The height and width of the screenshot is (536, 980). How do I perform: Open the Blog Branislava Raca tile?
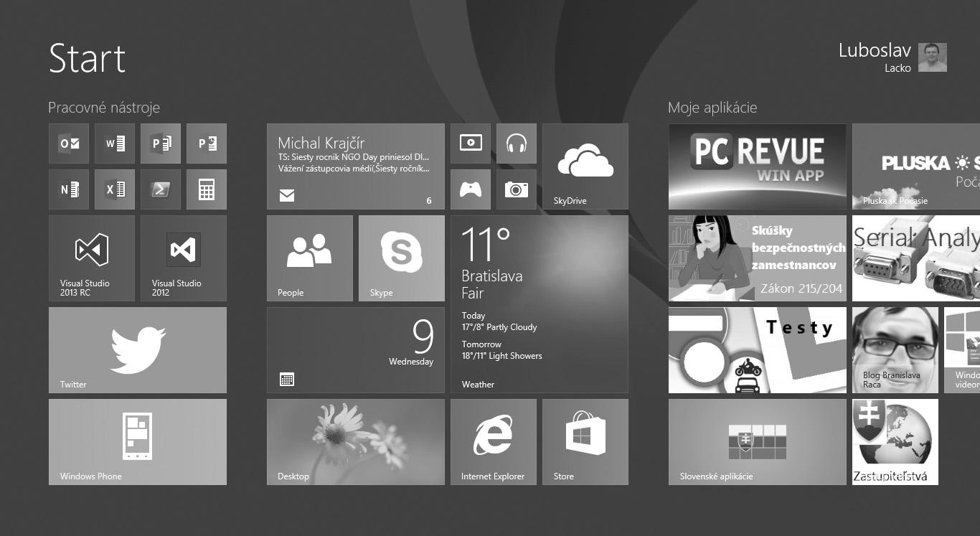(x=895, y=350)
